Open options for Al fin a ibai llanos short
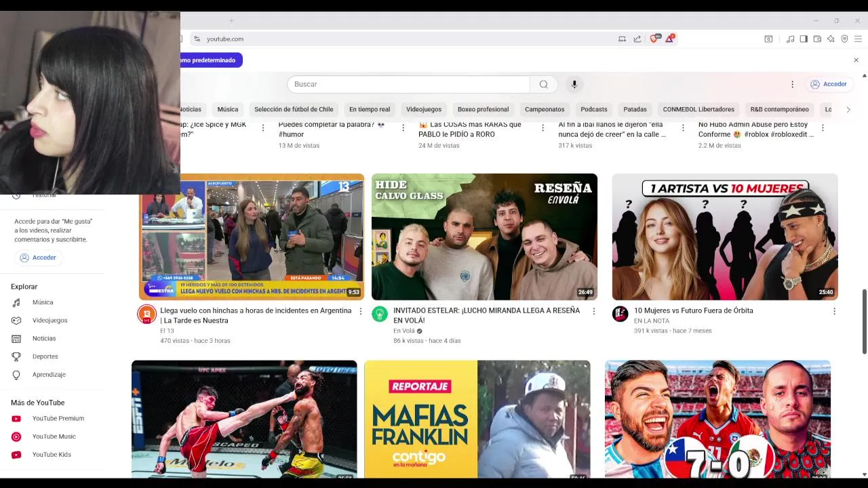The height and width of the screenshot is (488, 868). pos(683,127)
